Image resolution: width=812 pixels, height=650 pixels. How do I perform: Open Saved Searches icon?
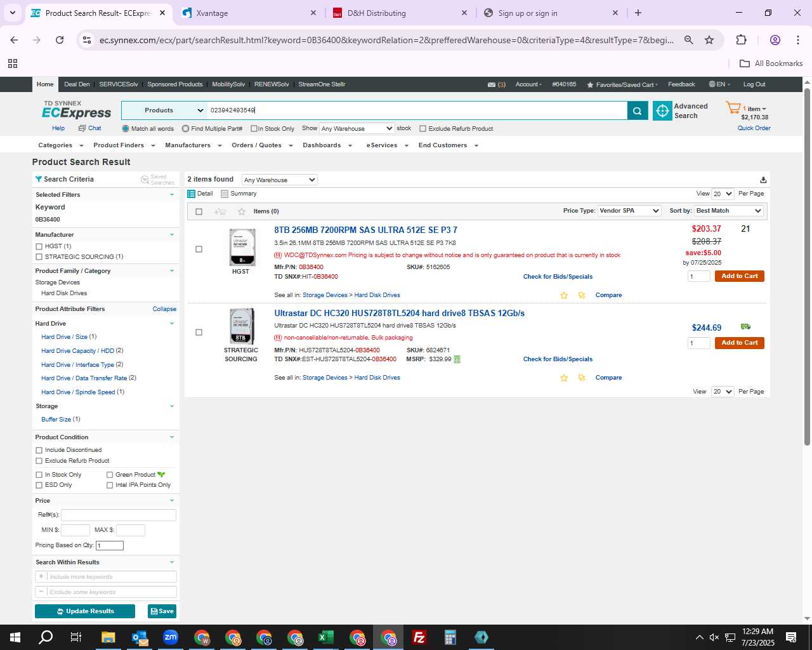coord(145,180)
